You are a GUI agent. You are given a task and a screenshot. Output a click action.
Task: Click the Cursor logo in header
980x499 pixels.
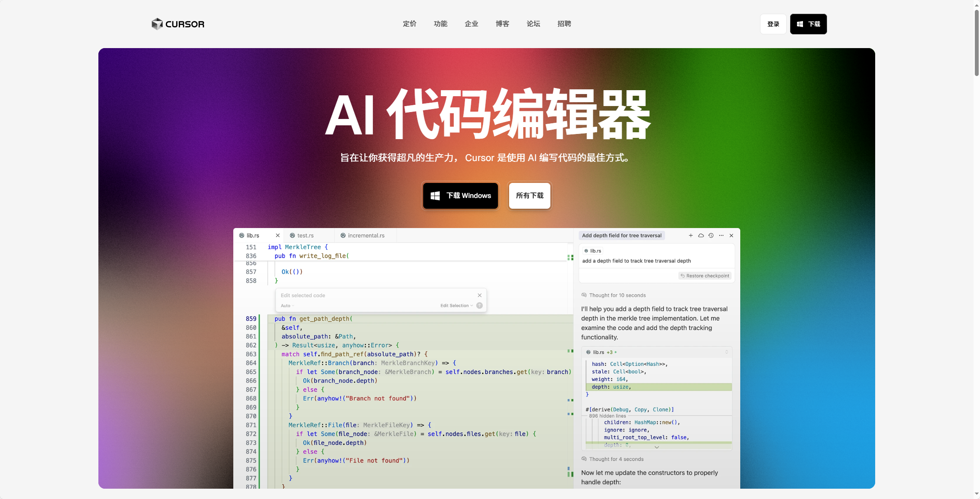[x=178, y=24]
